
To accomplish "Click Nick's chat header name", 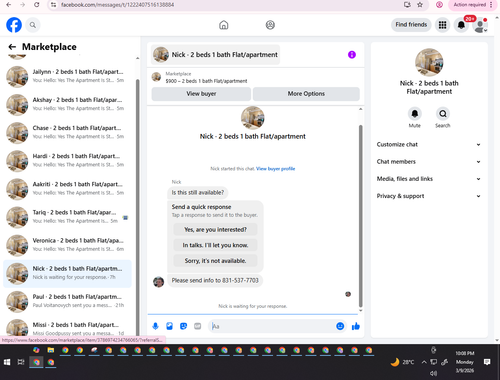I will pyautogui.click(x=224, y=55).
